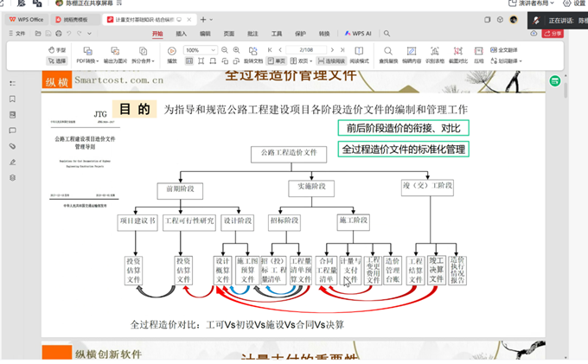Click the Compress (压缩) icon
The image size is (588, 364).
[x=478, y=54]
